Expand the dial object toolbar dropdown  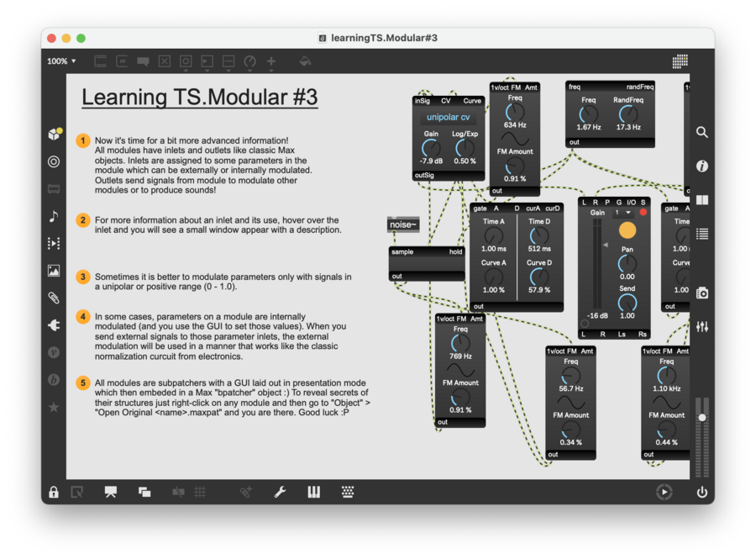[x=249, y=71]
